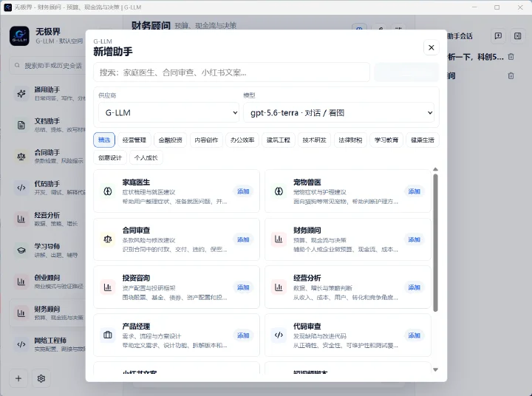Select the 精选 category chip
Image resolution: width=532 pixels, height=396 pixels.
coord(104,140)
